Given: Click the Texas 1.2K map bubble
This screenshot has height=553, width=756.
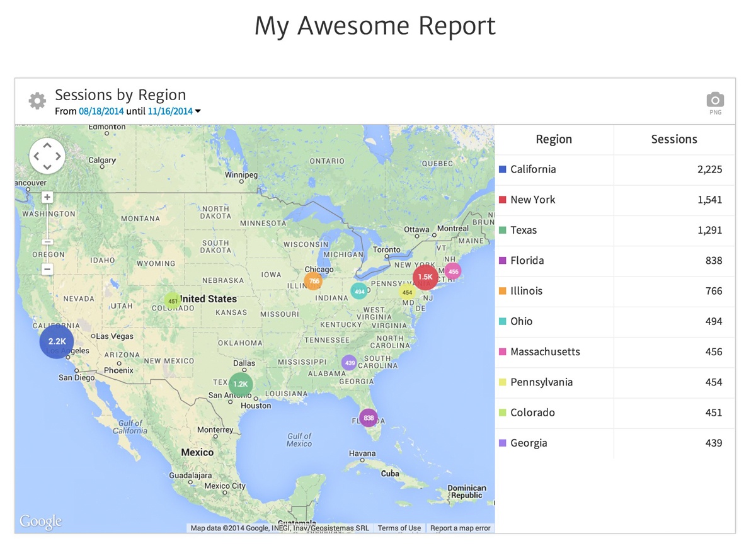Looking at the screenshot, I should pos(240,384).
